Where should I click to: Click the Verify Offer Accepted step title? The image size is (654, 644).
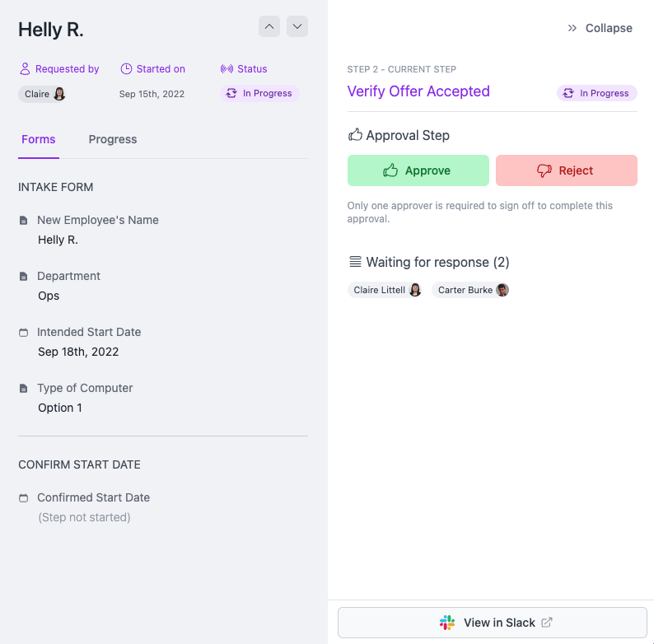tap(418, 91)
